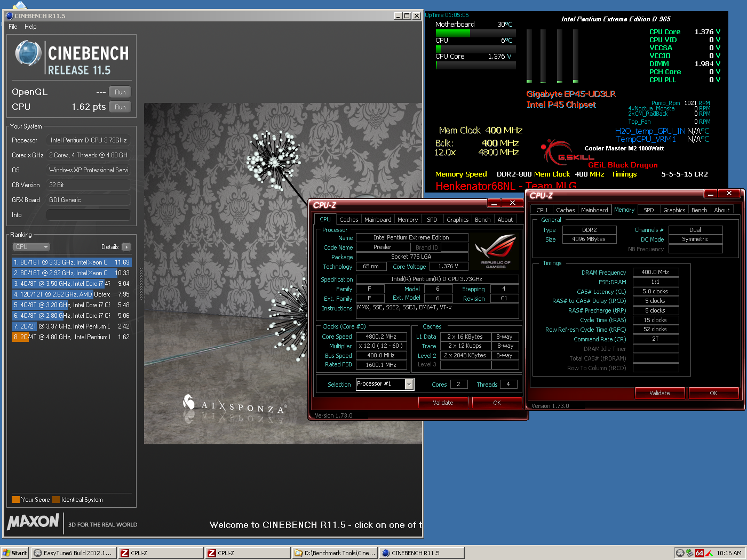
Task: Expand the Processor #1 selection dropdown
Action: tap(409, 385)
